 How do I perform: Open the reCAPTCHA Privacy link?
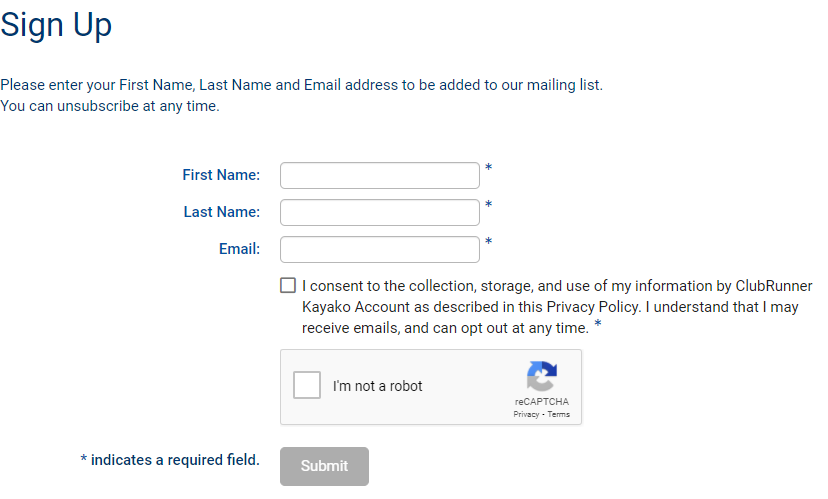[x=526, y=414]
